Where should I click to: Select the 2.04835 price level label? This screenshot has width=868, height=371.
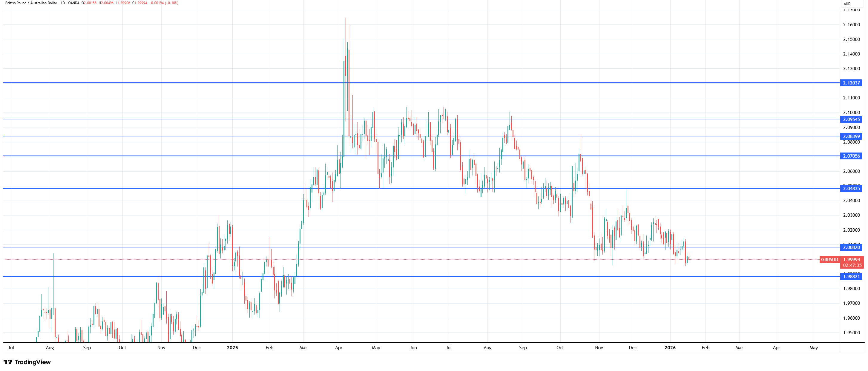point(851,189)
